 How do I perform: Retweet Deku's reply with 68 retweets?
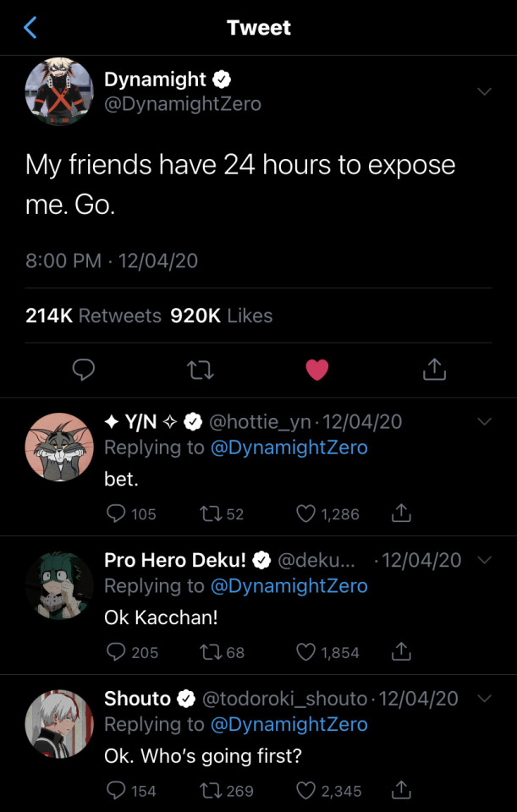click(211, 652)
